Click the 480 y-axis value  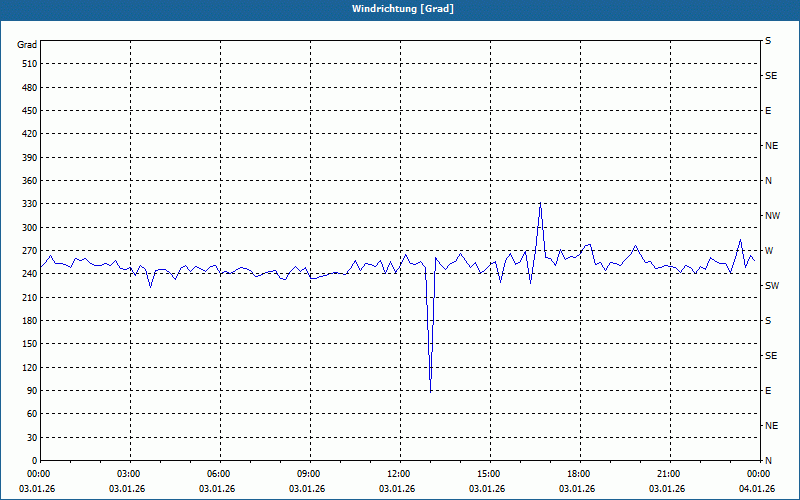click(x=30, y=88)
